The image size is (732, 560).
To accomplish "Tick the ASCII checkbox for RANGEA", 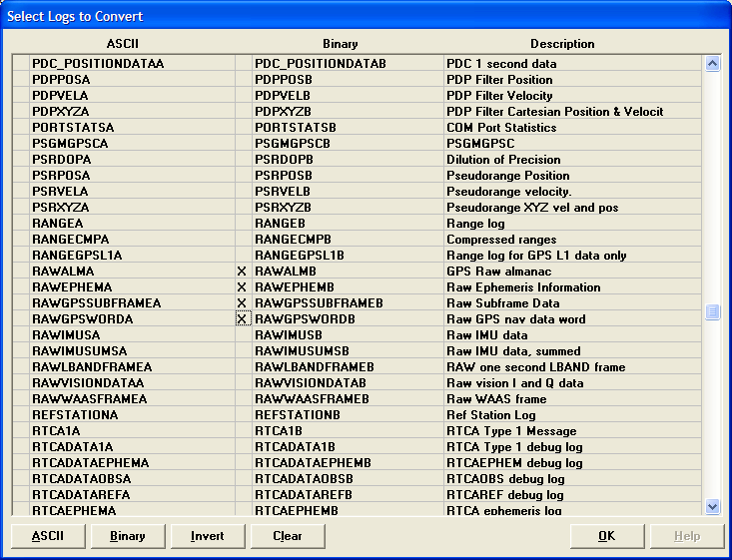I will coord(20,224).
